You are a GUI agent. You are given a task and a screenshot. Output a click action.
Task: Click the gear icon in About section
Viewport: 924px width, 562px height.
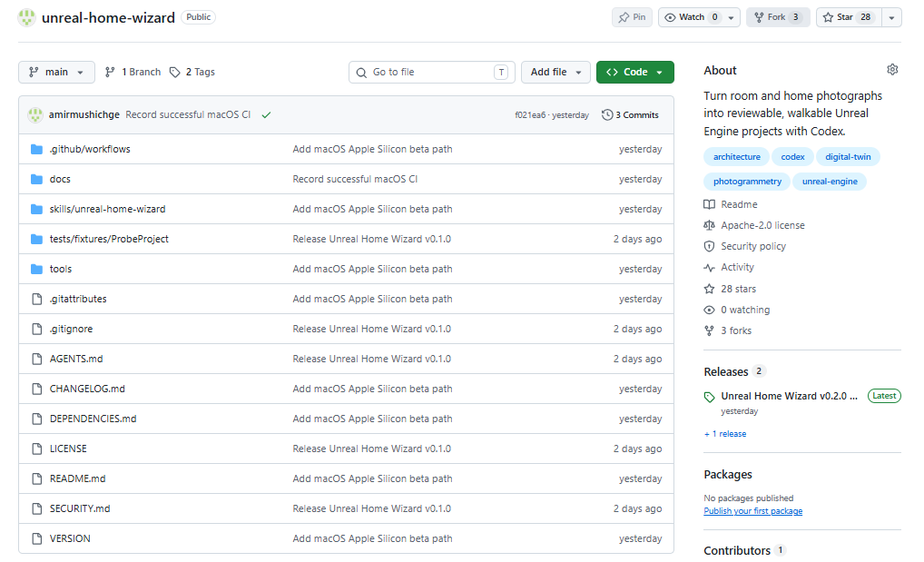click(892, 70)
